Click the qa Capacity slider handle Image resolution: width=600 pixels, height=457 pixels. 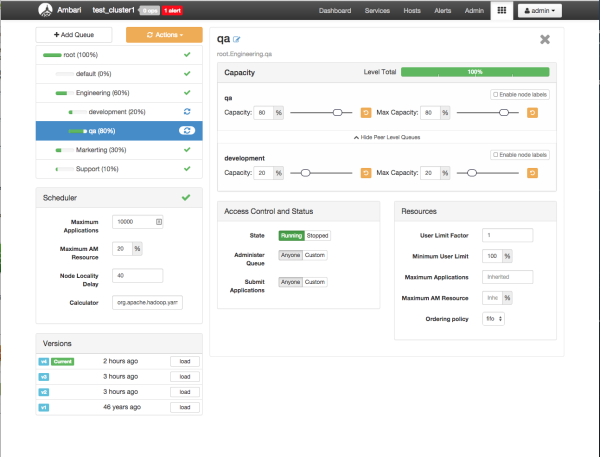(338, 113)
